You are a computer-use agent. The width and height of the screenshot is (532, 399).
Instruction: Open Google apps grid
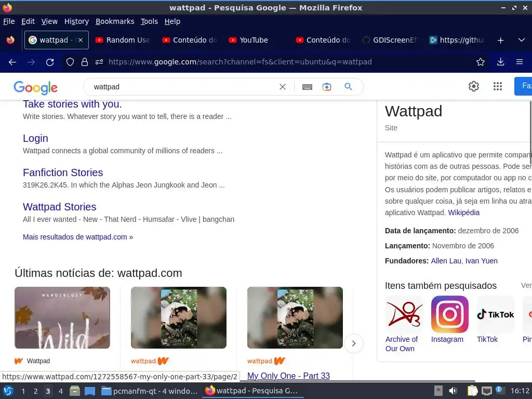497,87
